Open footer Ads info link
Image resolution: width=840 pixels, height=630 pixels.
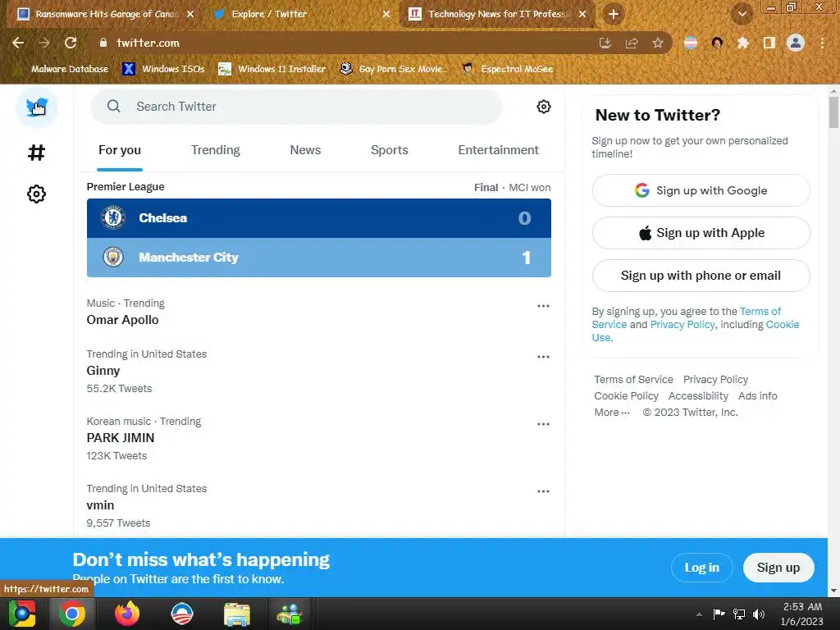pyautogui.click(x=757, y=396)
